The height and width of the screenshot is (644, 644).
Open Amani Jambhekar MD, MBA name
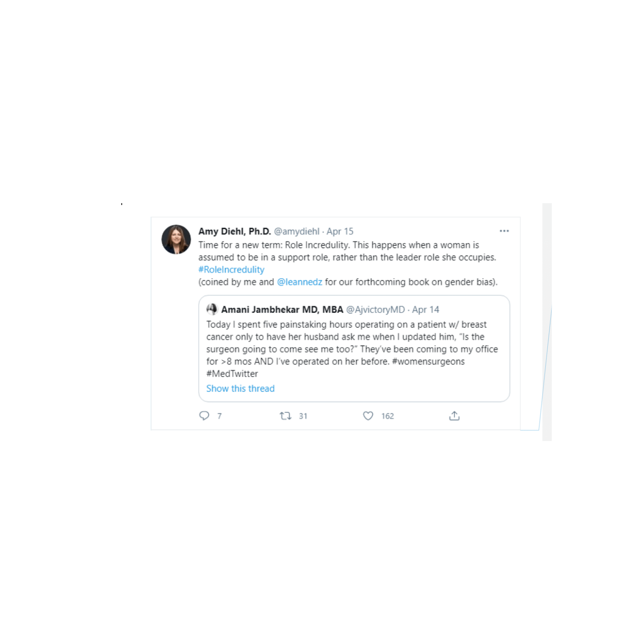pyautogui.click(x=282, y=310)
